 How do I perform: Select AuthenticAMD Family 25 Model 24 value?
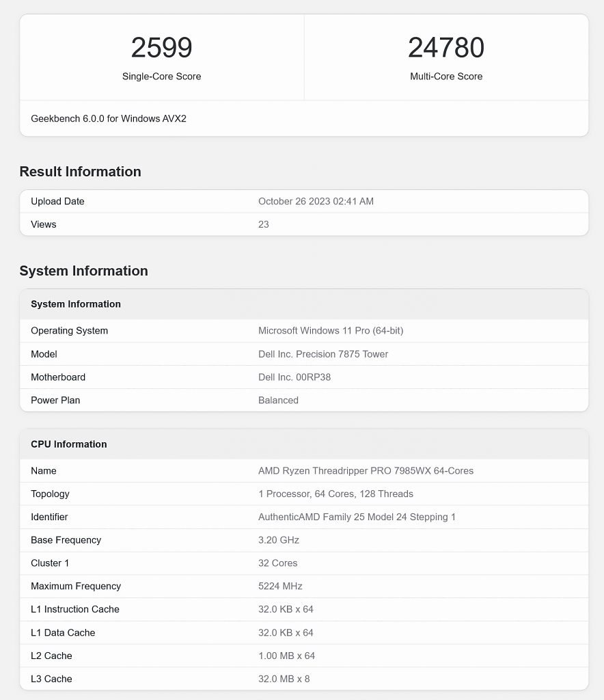pos(357,517)
